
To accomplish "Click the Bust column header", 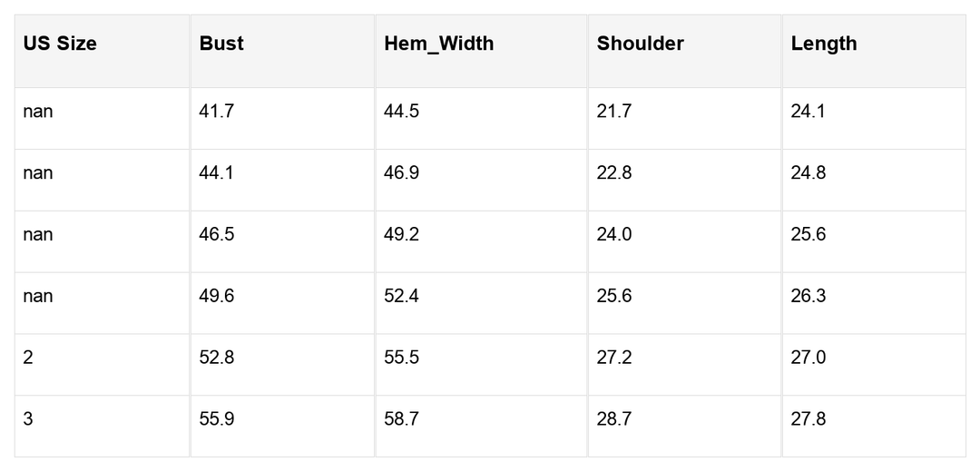I will click(221, 44).
